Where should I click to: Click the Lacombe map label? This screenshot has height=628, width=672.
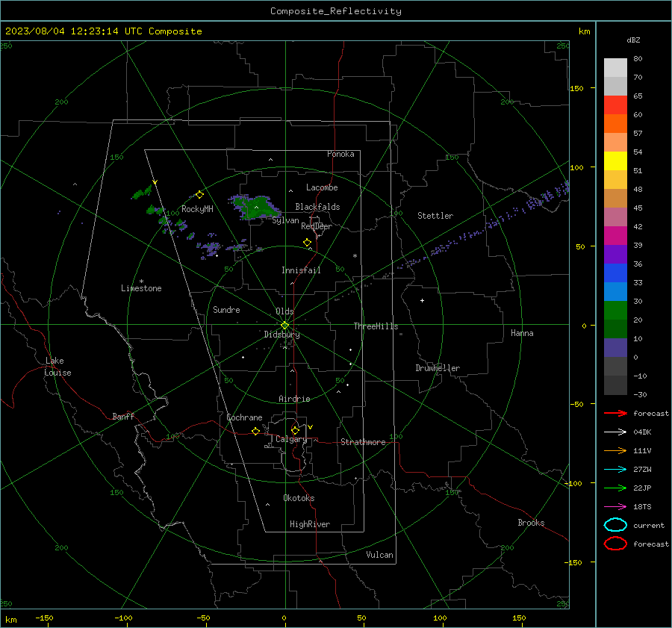322,187
